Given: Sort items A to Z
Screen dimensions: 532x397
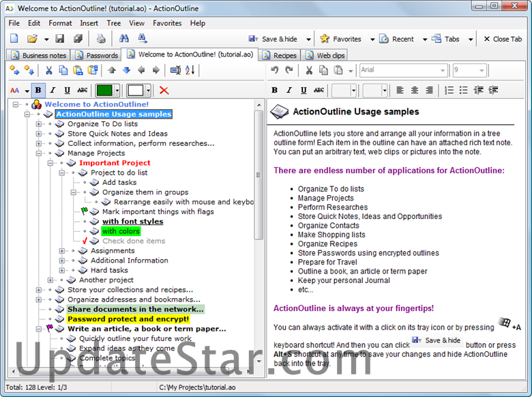Looking at the screenshot, I should (x=190, y=70).
